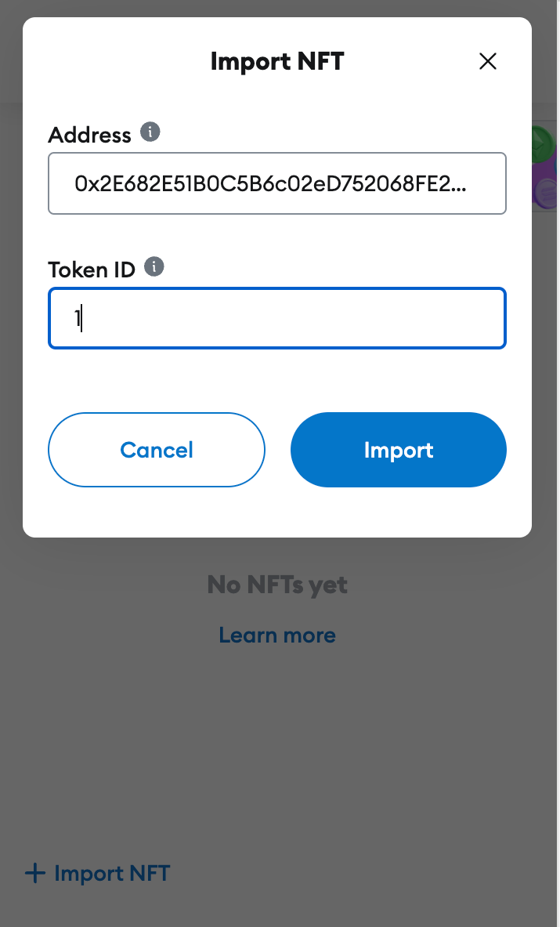
Task: Click the info icon beside Token ID
Action: tap(154, 267)
